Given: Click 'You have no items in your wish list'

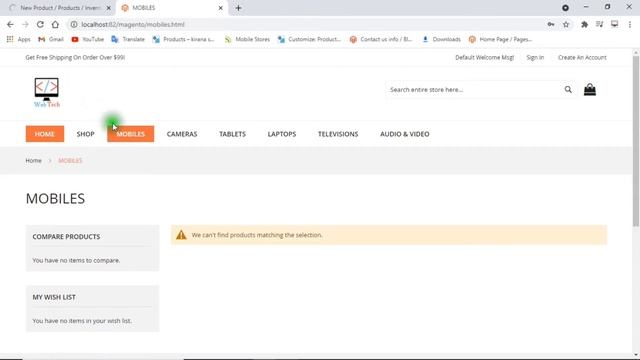Looking at the screenshot, I should pos(82,321).
